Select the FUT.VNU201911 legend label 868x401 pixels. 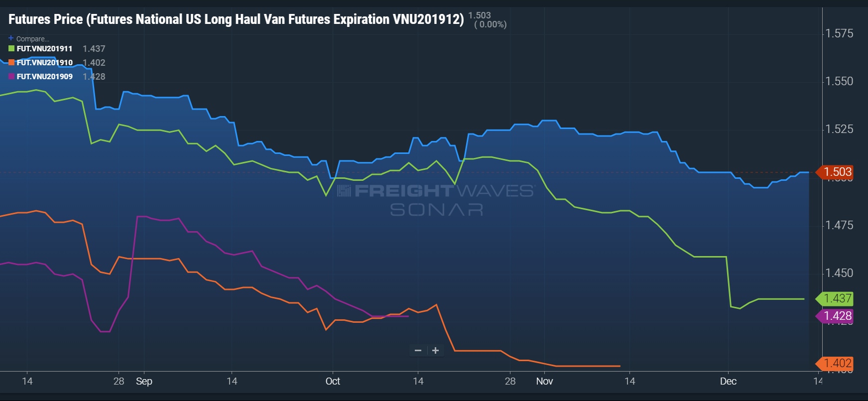tap(44, 49)
